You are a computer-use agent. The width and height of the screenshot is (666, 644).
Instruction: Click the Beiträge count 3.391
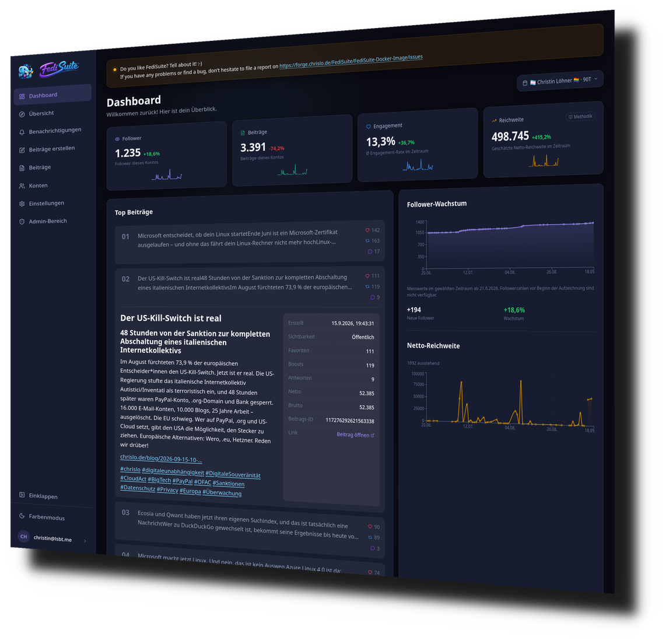click(253, 148)
